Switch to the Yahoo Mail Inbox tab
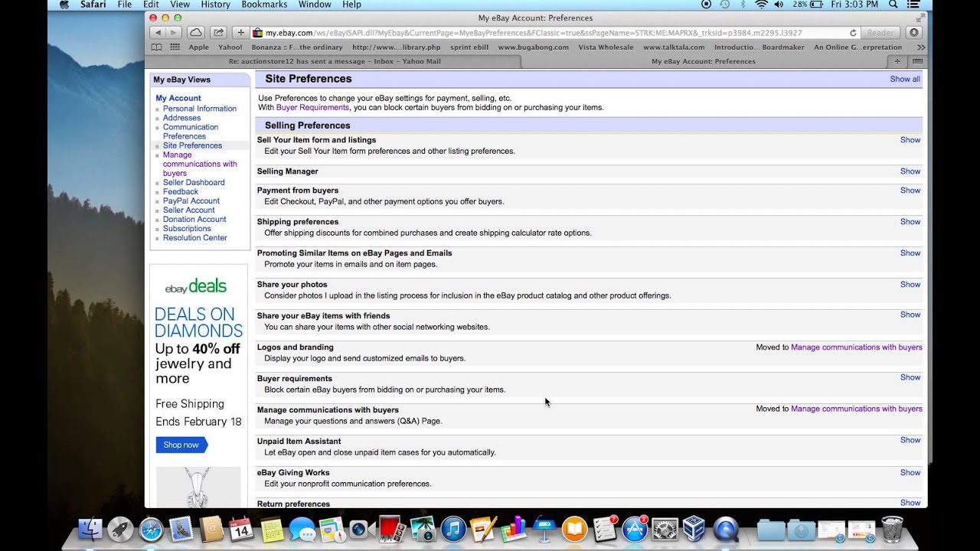This screenshot has width=980, height=551. click(333, 61)
